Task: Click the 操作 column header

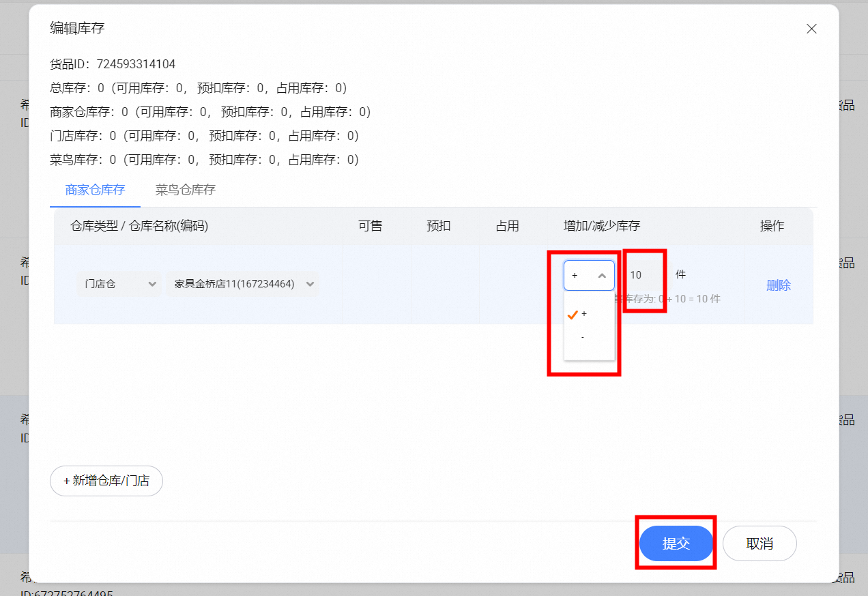Action: point(772,226)
